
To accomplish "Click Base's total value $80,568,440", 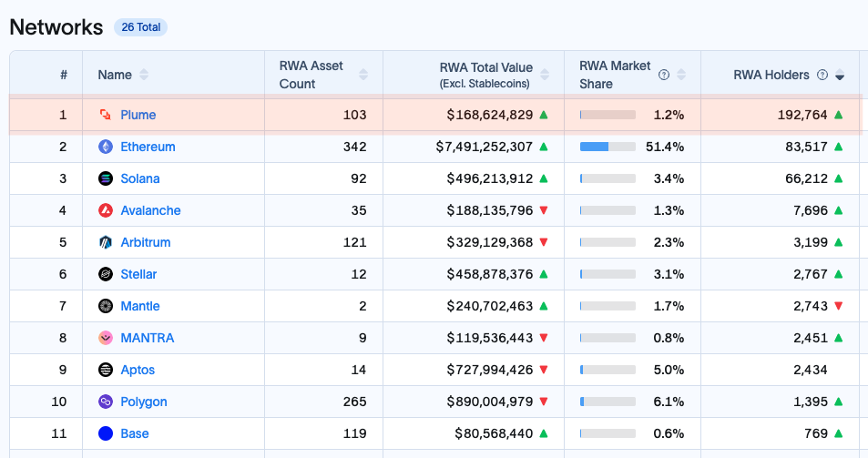I will tap(494, 433).
